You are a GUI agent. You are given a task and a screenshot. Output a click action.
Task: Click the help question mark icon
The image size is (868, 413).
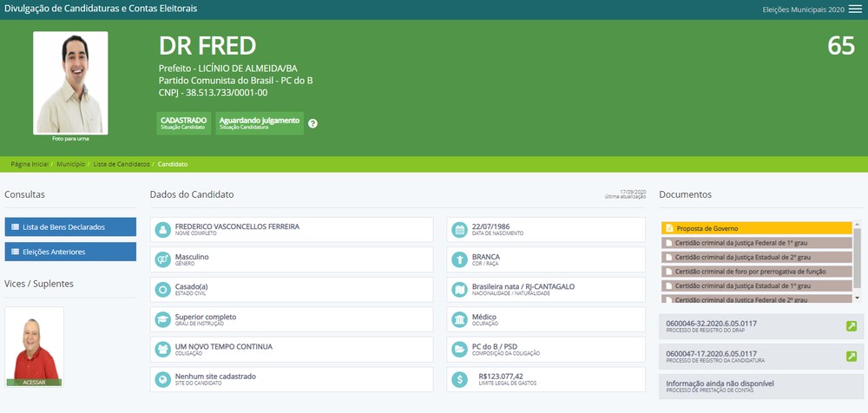(312, 123)
